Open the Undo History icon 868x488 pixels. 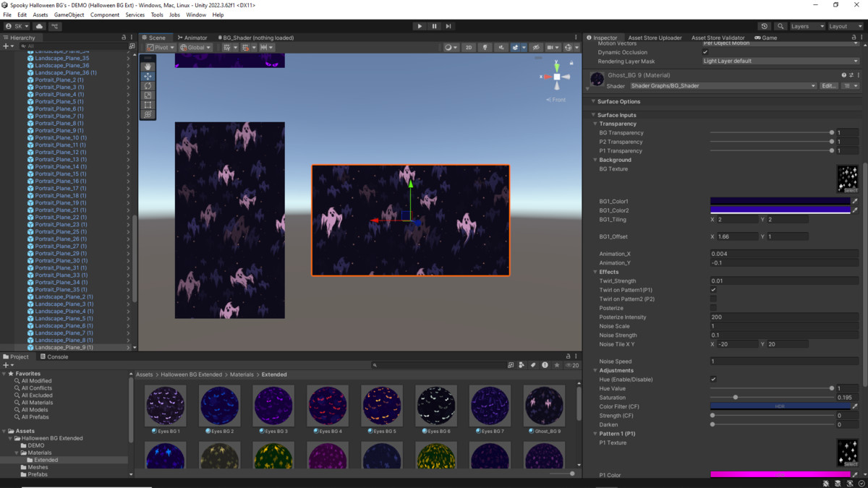(x=765, y=26)
